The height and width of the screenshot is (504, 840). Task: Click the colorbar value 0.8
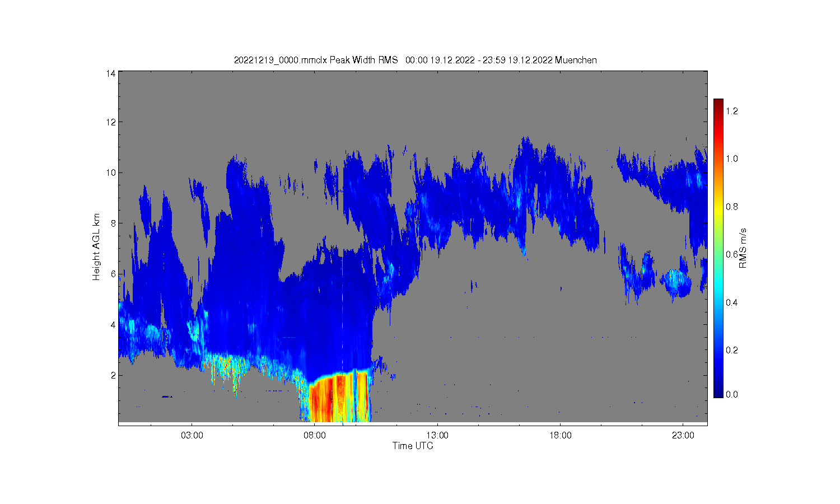pyautogui.click(x=732, y=207)
